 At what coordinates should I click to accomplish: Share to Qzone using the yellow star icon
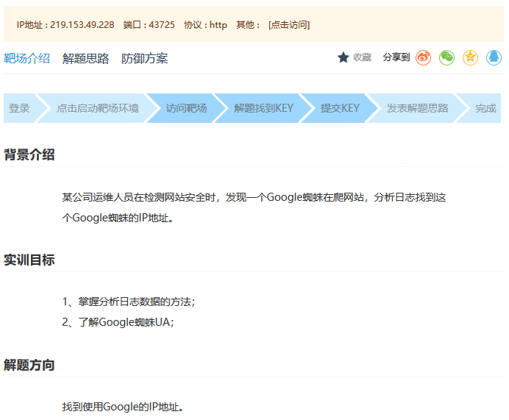470,58
